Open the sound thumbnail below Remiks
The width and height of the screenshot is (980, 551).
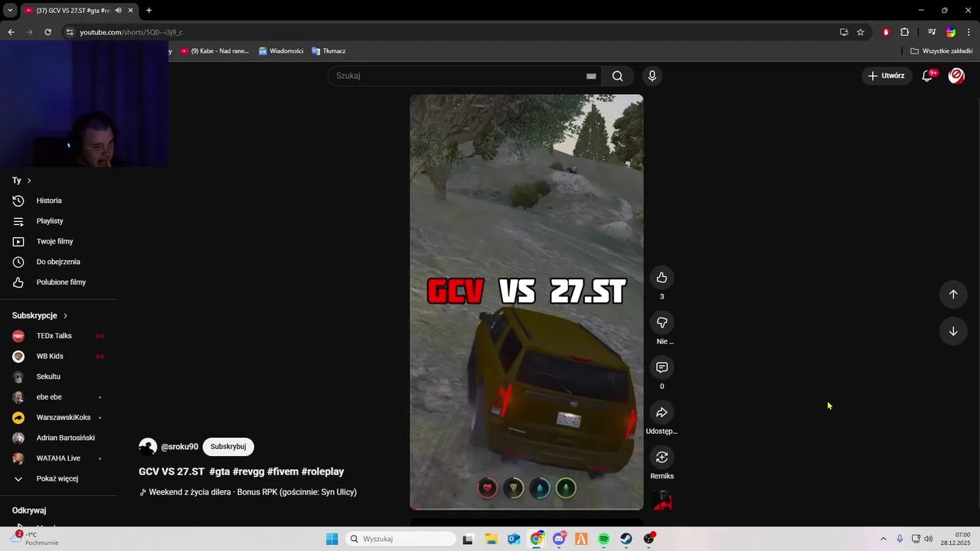(x=661, y=500)
